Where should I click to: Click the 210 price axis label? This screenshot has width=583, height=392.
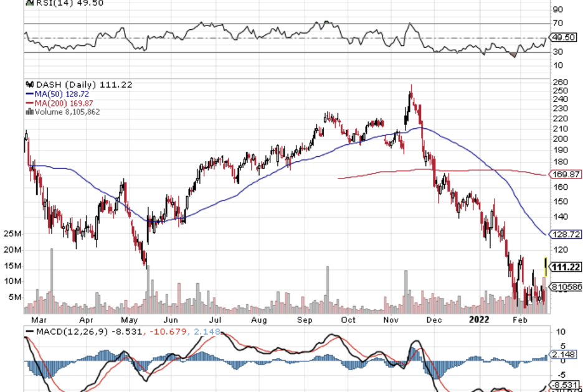click(x=560, y=129)
